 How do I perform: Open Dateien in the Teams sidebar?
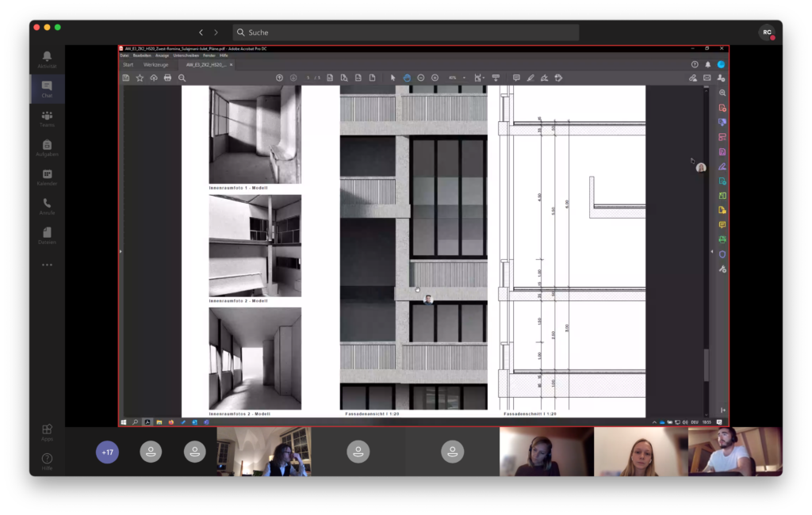[x=47, y=235]
